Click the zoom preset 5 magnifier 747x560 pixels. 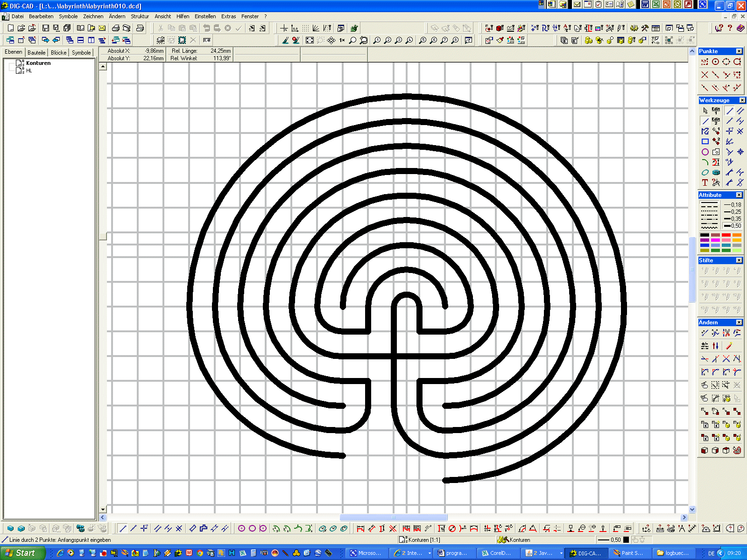point(423,40)
